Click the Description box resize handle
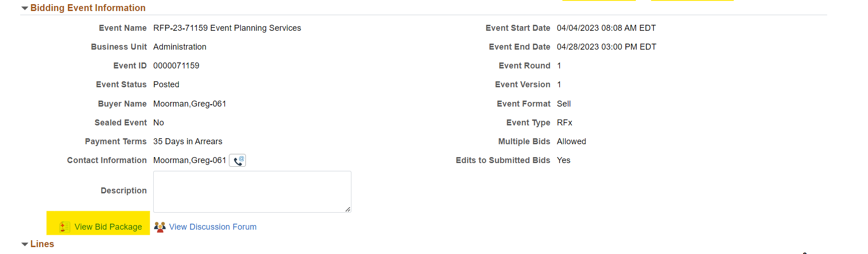 348,209
